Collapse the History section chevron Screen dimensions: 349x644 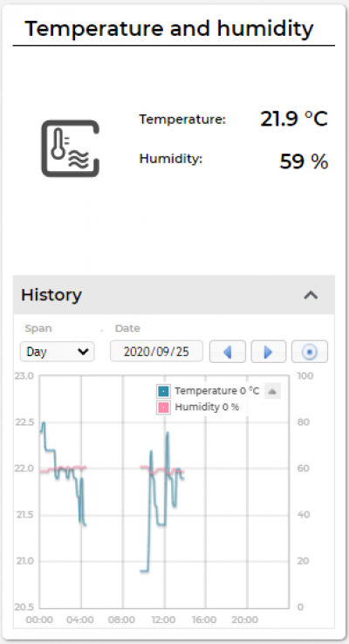coord(311,295)
